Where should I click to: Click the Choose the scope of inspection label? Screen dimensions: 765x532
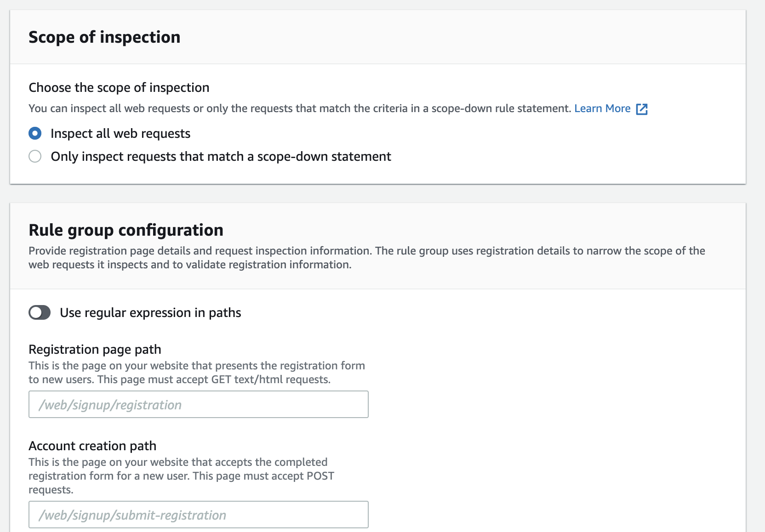(x=119, y=88)
